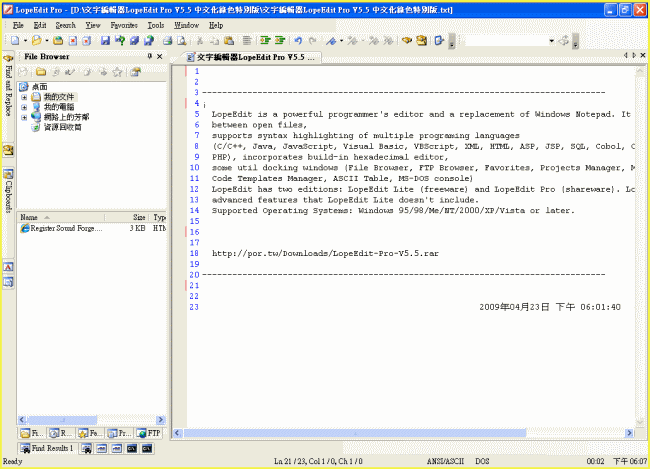This screenshot has height=469, width=650.
Task: Expand the network places tree node
Action: (x=23, y=117)
